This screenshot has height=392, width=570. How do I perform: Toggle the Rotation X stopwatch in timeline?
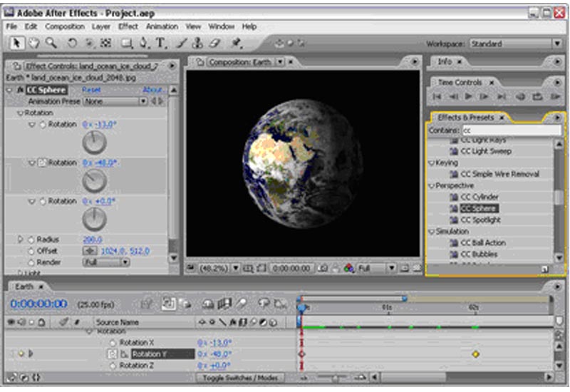113,343
